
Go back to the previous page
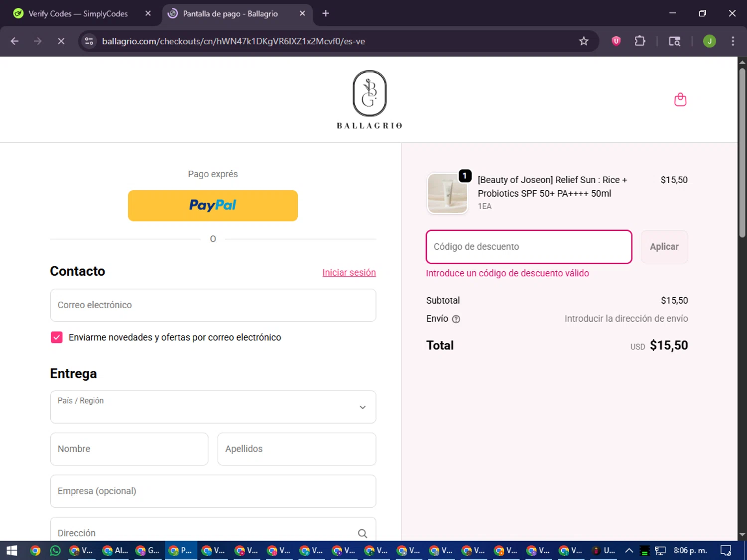click(x=14, y=41)
